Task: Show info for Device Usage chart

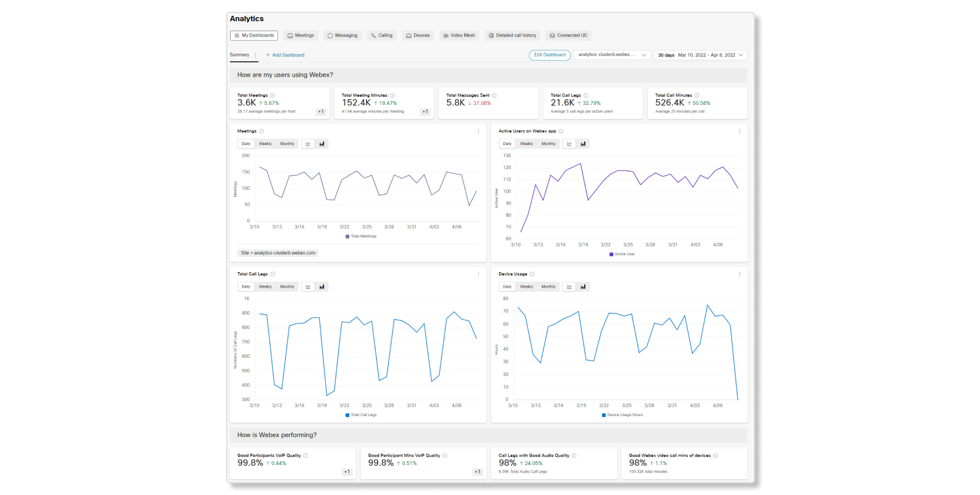Action: pyautogui.click(x=532, y=274)
